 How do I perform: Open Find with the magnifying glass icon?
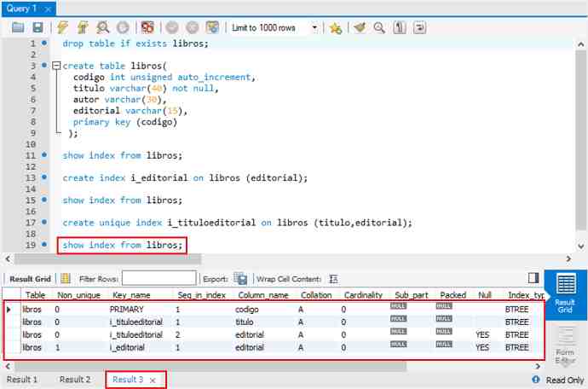click(x=380, y=27)
